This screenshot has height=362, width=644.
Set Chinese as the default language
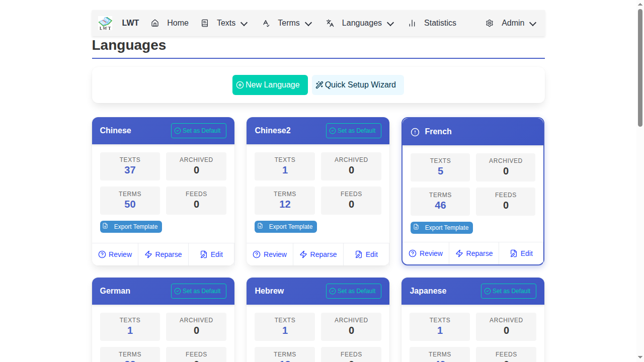tap(198, 130)
